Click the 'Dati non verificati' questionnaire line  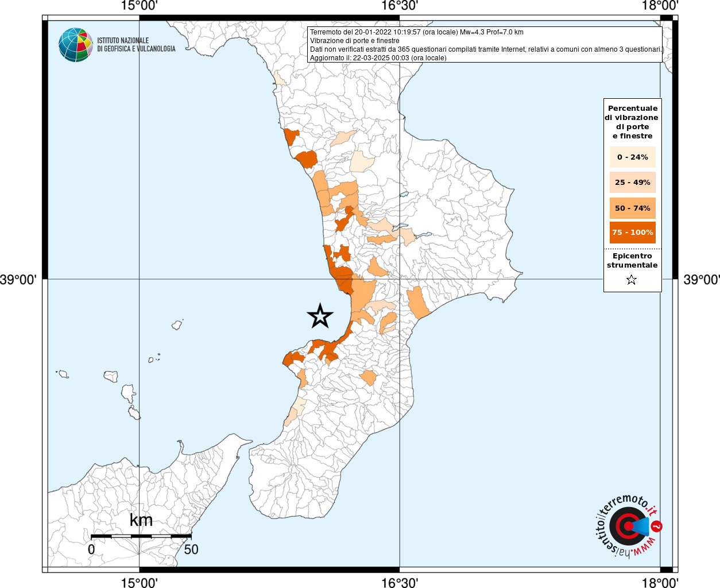pyautogui.click(x=486, y=49)
